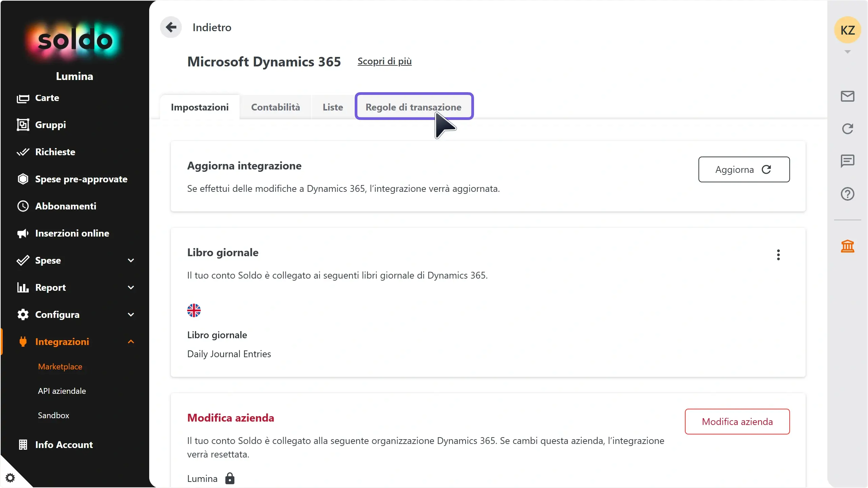Open the KZ user avatar

click(847, 30)
